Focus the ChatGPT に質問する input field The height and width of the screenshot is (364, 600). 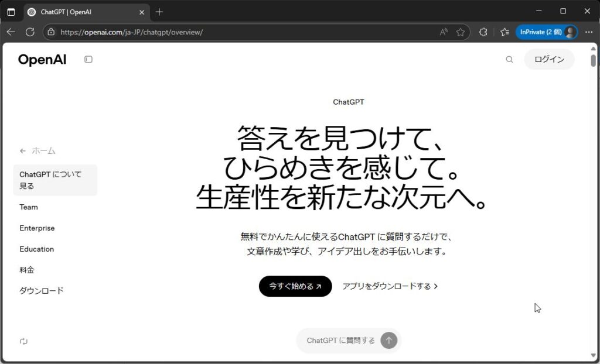tap(340, 340)
